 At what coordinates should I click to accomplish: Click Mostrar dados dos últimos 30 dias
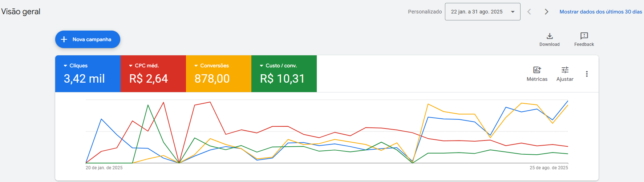click(600, 12)
